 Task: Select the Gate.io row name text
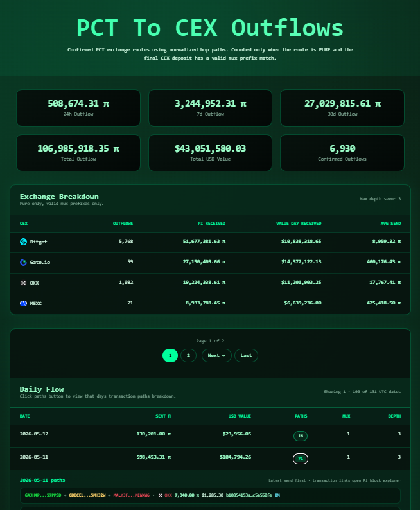[x=40, y=262]
